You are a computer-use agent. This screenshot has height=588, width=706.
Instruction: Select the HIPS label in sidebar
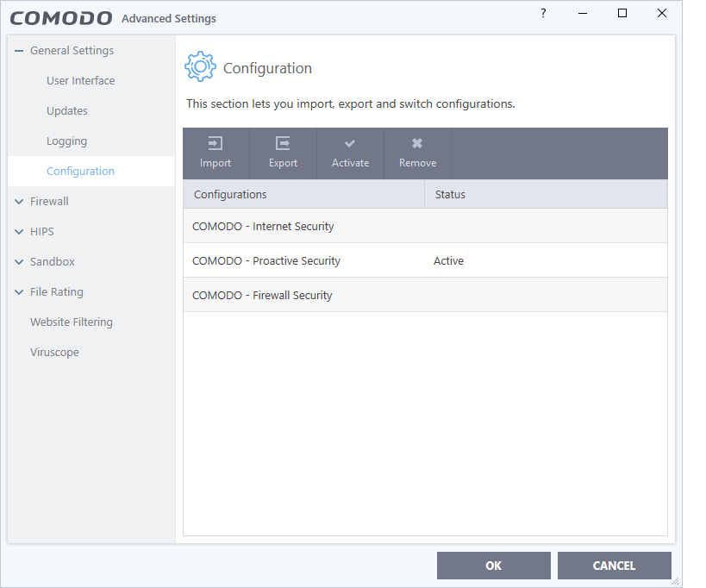tap(42, 231)
